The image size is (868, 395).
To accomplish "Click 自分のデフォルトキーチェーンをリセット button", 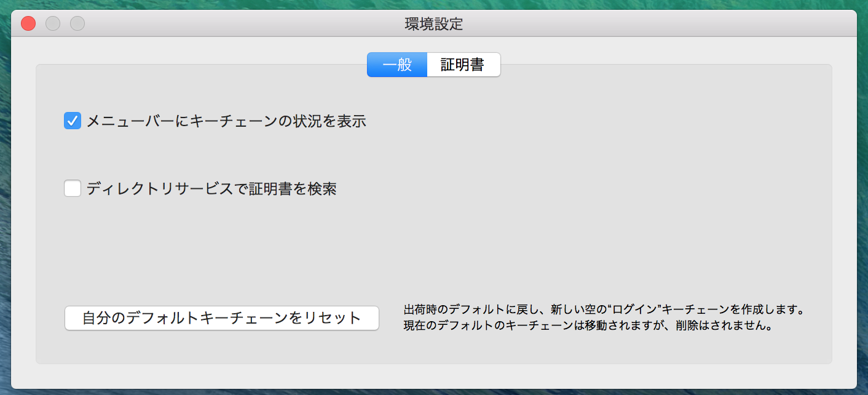I will 222,318.
